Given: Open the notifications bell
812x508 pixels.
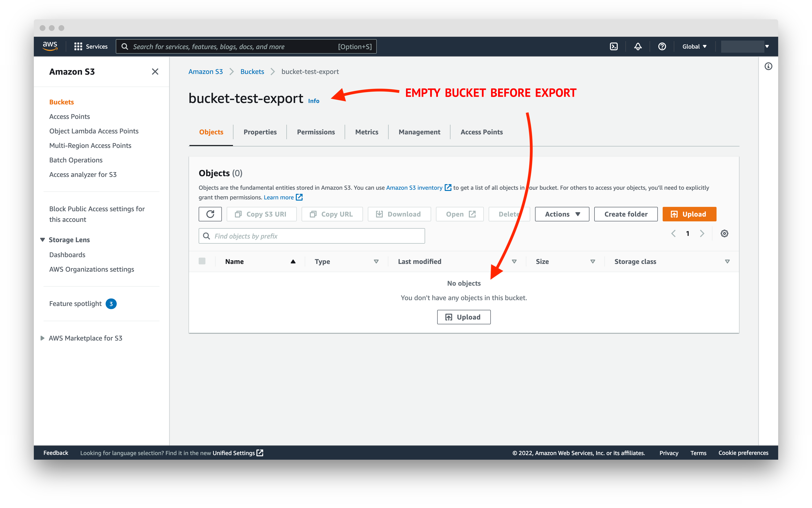Looking at the screenshot, I should tap(638, 46).
